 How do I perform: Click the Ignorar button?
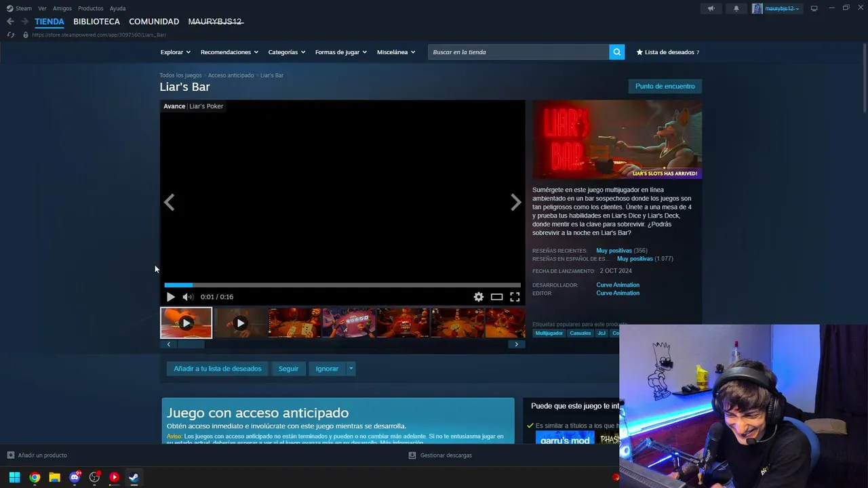[x=327, y=369]
